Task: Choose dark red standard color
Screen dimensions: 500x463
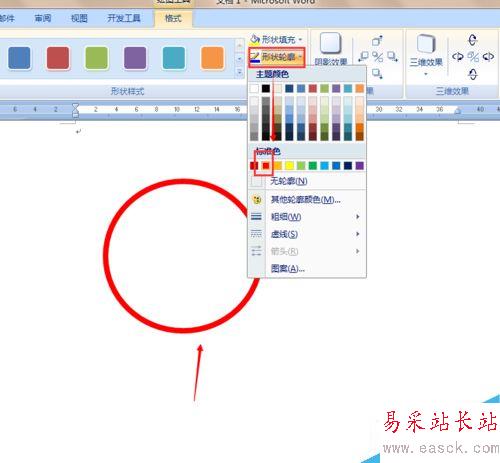Action: tap(254, 165)
